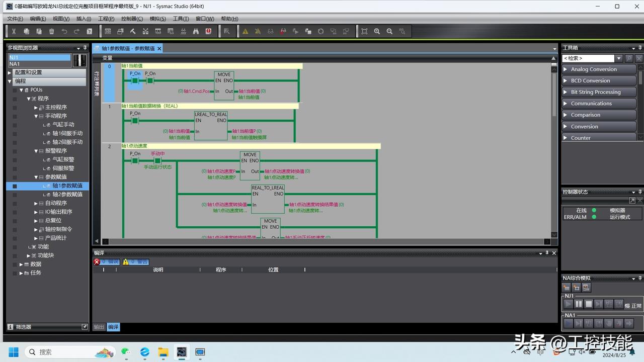Toggle the 错误 errors filter in 编译 panel
This screenshot has width=644, height=362.
point(107,261)
